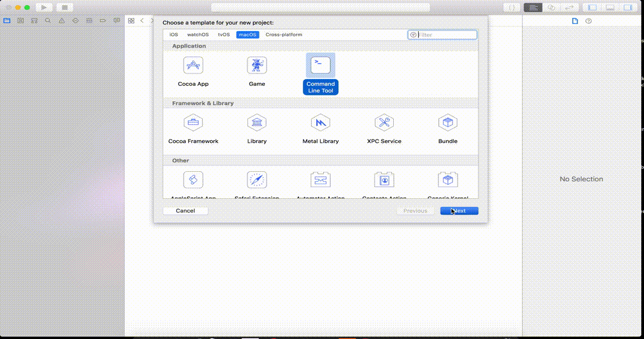This screenshot has height=339, width=644.
Task: Choose the Metal Library template
Action: click(x=320, y=129)
